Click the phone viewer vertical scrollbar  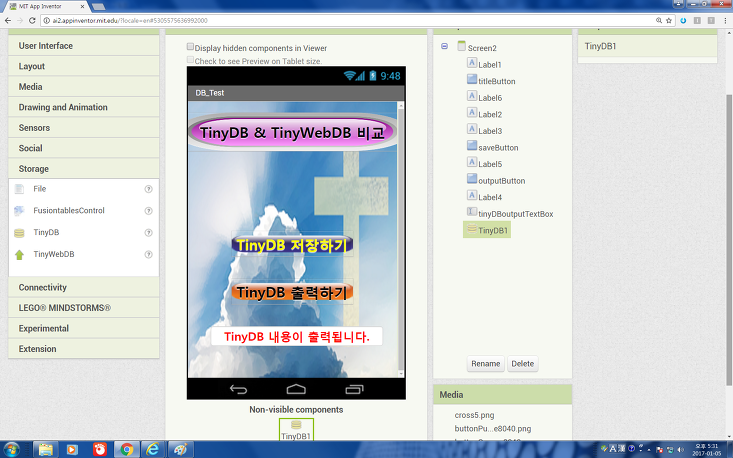[401, 239]
